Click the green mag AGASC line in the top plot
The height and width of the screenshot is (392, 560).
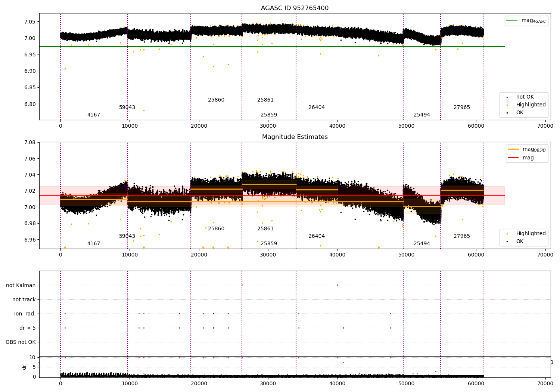click(272, 47)
